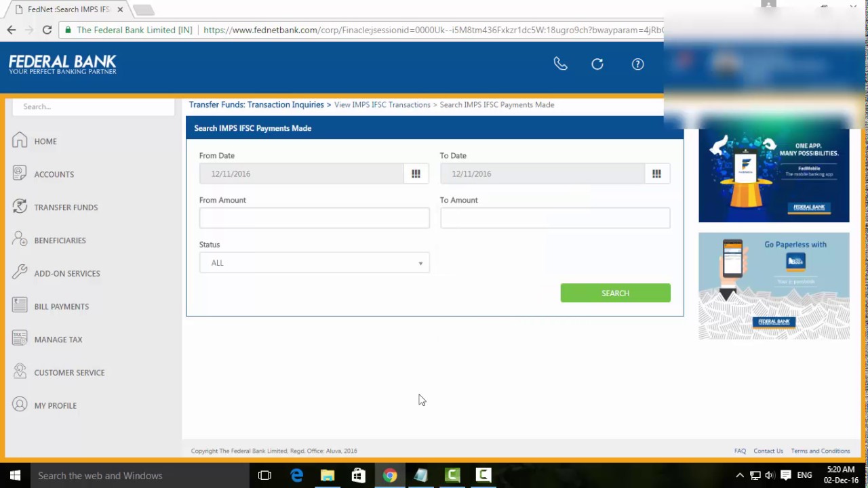Click the browser address bar URL
Image resolution: width=868 pixels, height=488 pixels.
433,30
